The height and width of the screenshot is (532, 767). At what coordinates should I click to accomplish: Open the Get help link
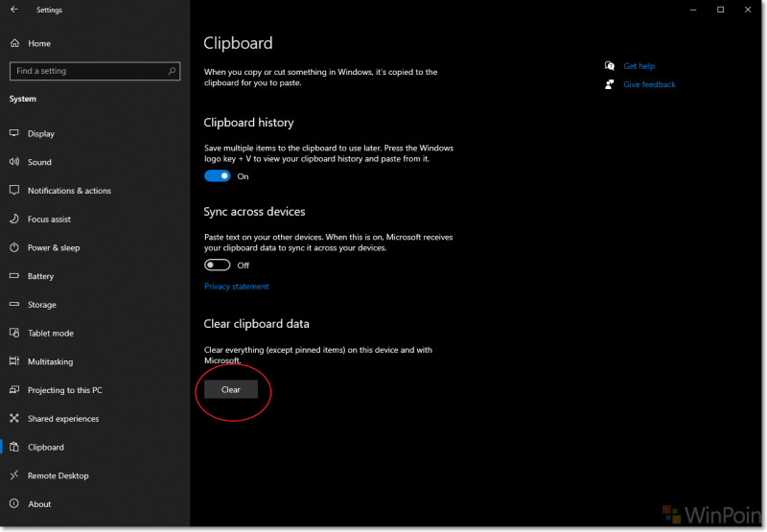[x=639, y=66]
